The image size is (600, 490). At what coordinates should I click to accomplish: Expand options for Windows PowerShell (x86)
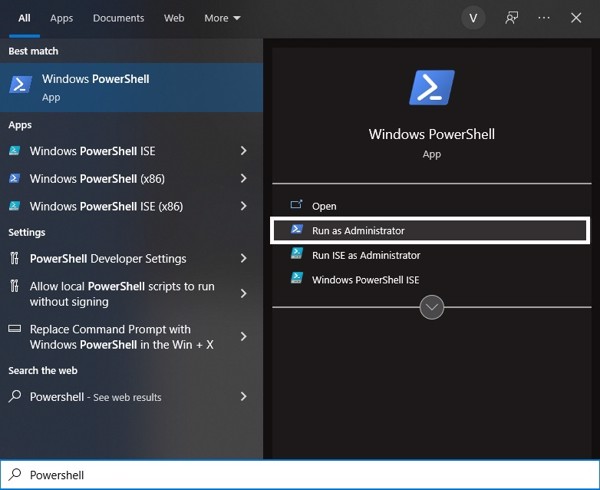tap(244, 178)
